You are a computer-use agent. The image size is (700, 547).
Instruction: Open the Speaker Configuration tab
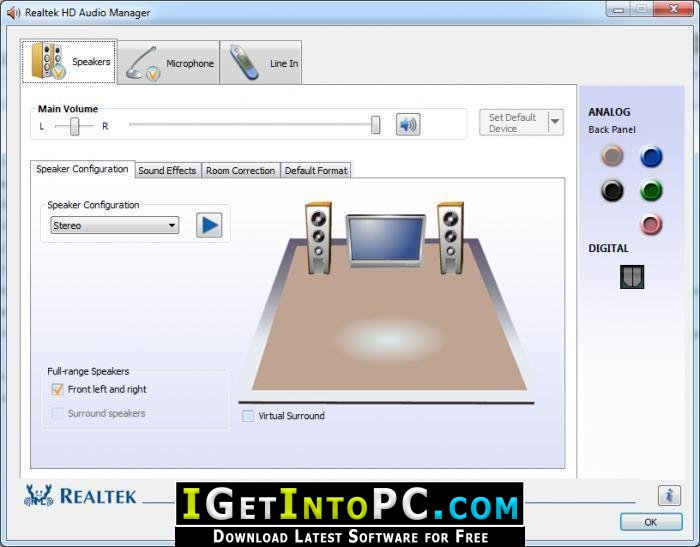pyautogui.click(x=82, y=169)
